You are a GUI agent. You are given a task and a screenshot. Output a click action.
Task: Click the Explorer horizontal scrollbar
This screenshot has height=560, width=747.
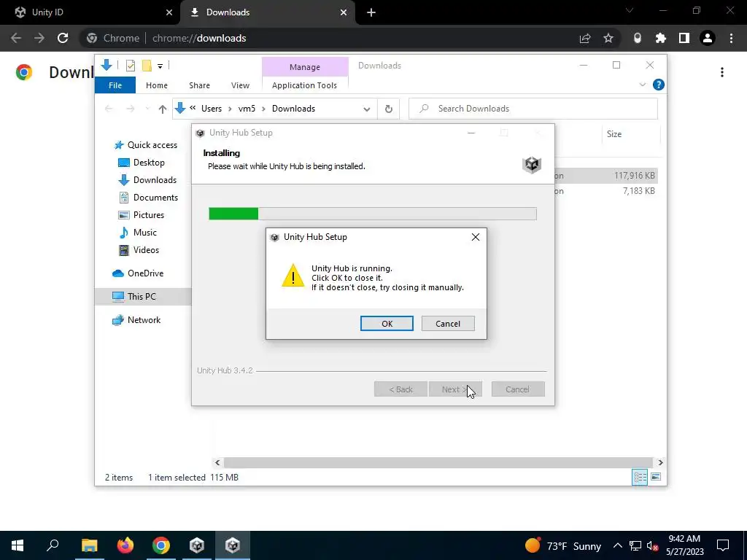[438, 463]
